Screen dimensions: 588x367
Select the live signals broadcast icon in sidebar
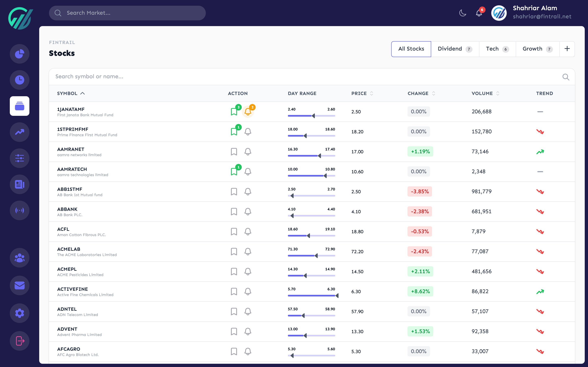pyautogui.click(x=19, y=210)
